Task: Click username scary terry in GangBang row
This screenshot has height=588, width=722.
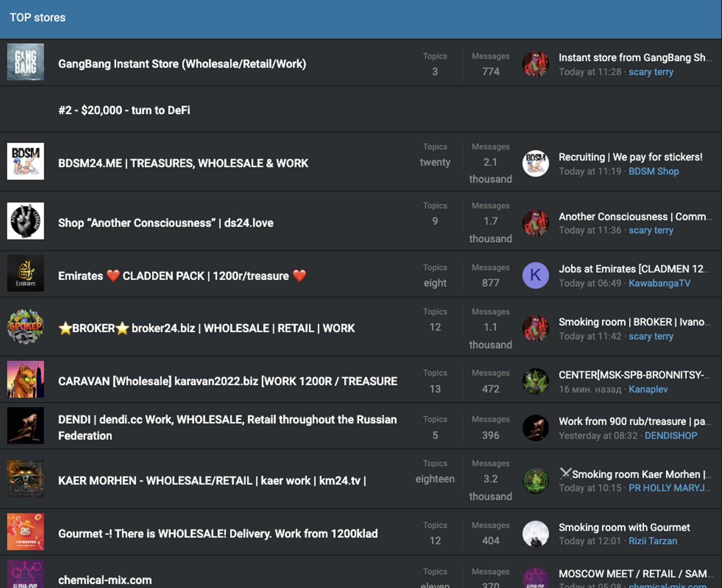Action: pos(651,72)
